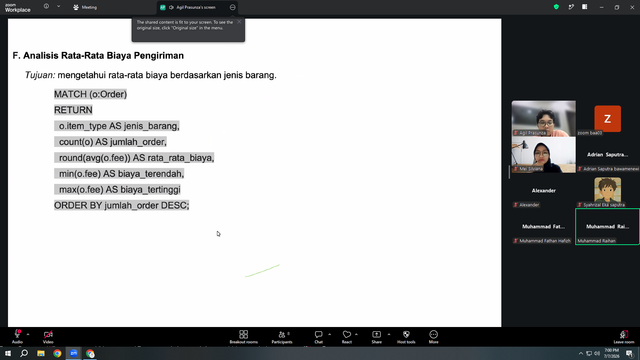Open the React heart icon
640x360 pixels.
click(347, 334)
